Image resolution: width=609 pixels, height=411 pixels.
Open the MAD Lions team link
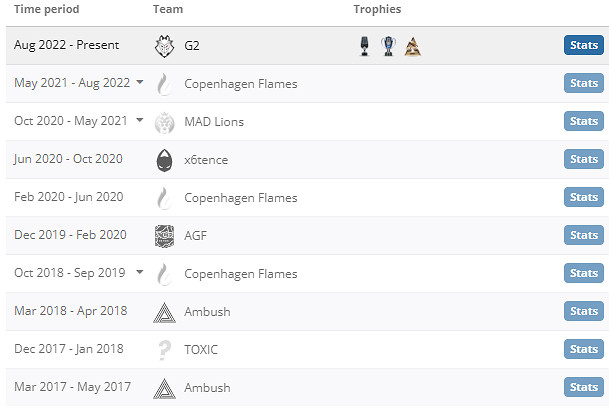(214, 122)
